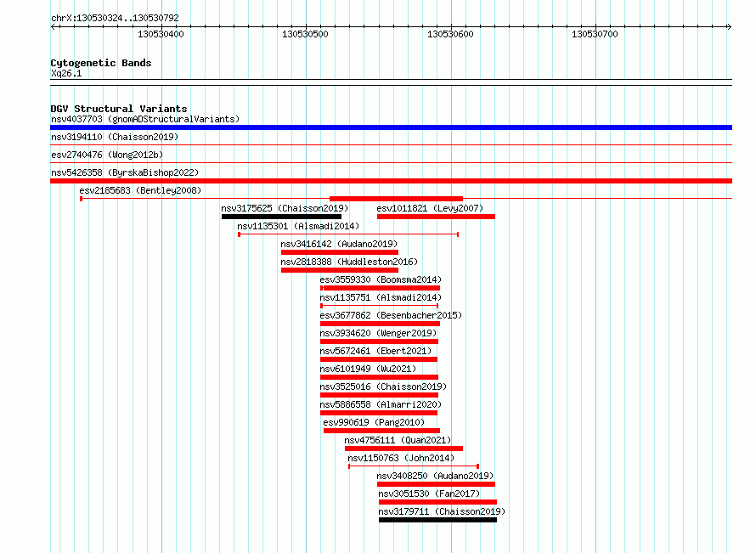Click the red nsv3416142 variant bar
This screenshot has width=756, height=553.
tap(340, 252)
